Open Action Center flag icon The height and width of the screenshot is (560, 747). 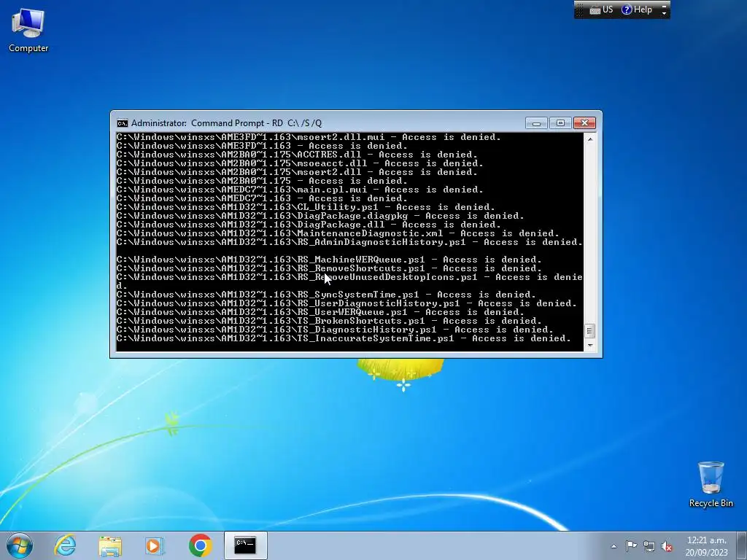[631, 546]
